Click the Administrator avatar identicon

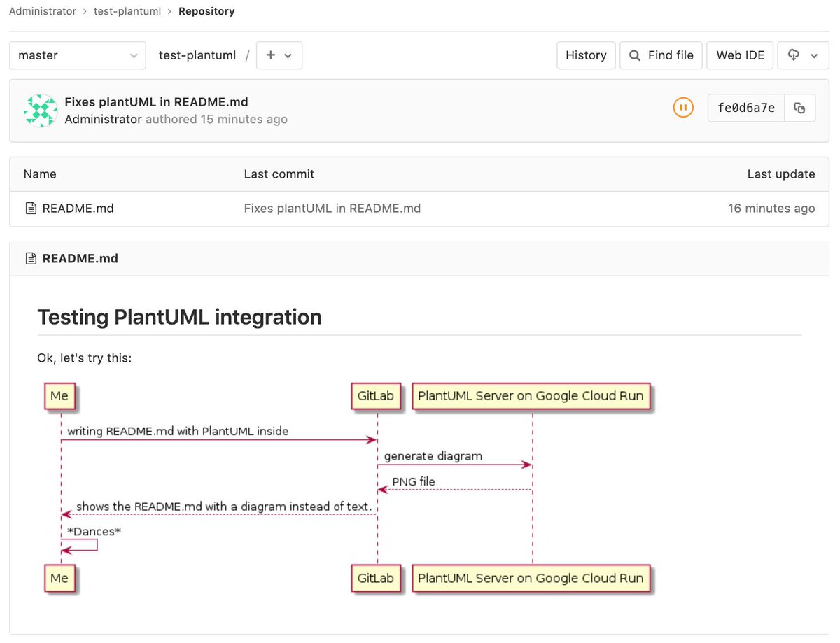coord(41,111)
